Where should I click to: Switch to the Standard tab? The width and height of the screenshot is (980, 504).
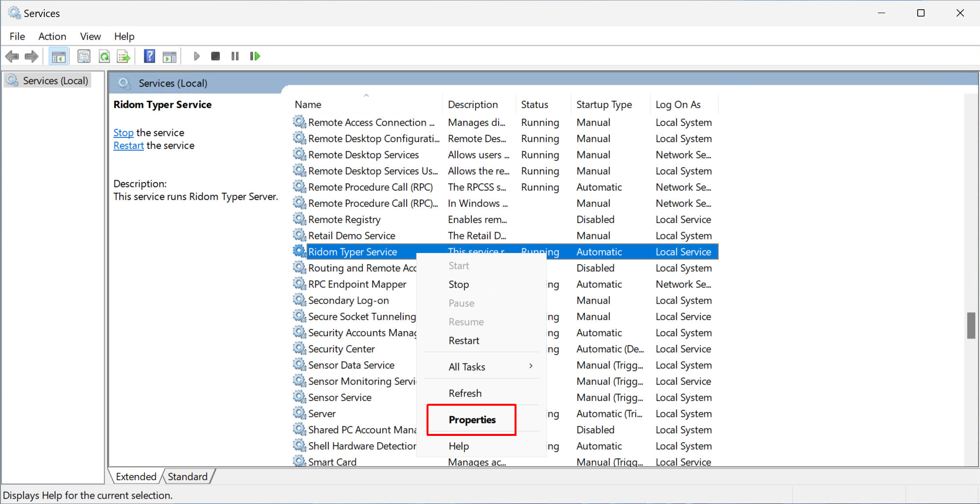(187, 477)
